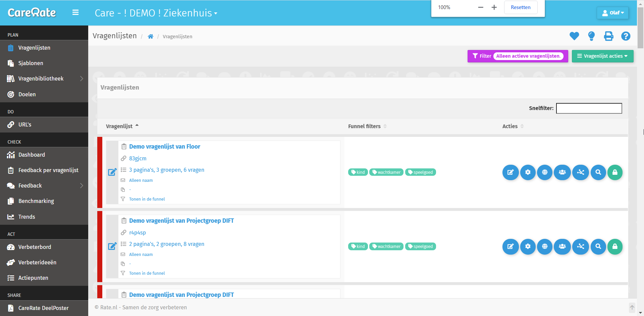Click the Filter button
This screenshot has height=316, width=644.
click(x=518, y=56)
